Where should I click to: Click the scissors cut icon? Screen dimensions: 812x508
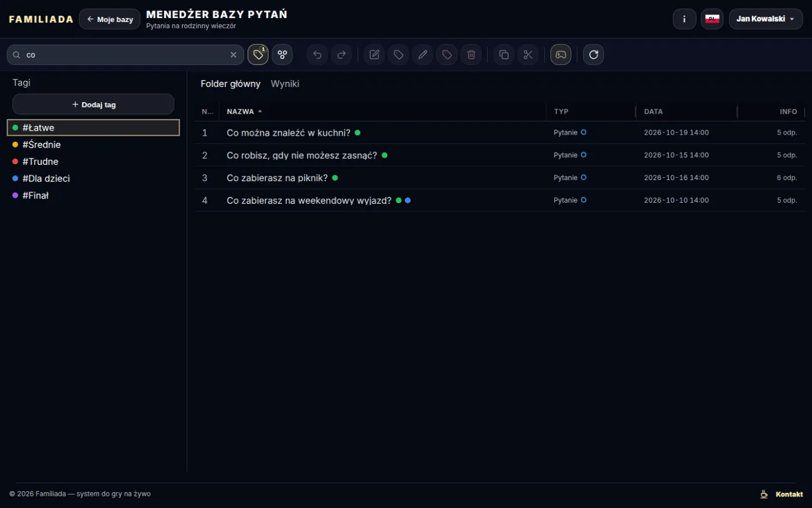[528, 55]
